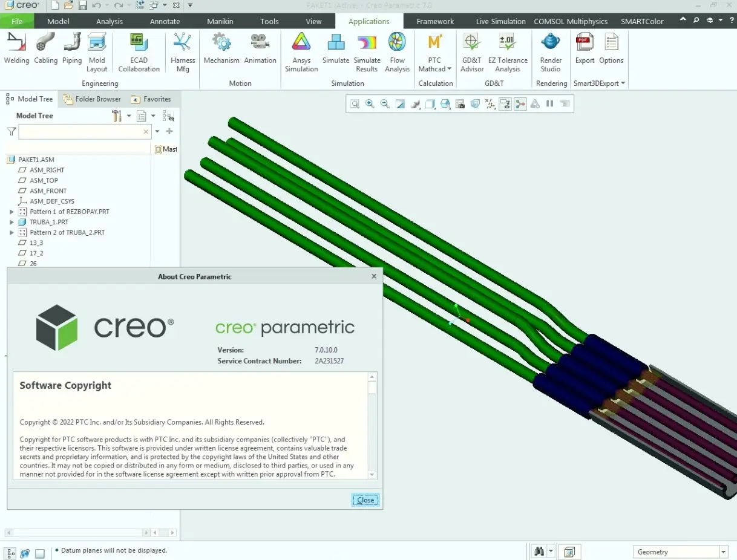737x560 pixels.
Task: Open ECAD Collaboration
Action: [139, 53]
